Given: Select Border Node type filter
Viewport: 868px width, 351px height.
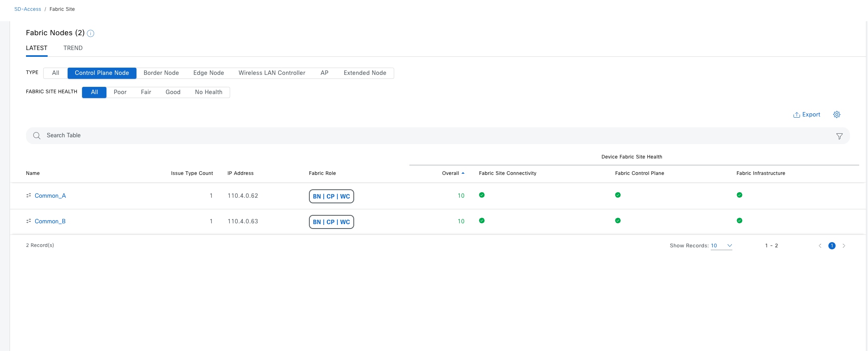Looking at the screenshot, I should pyautogui.click(x=161, y=73).
